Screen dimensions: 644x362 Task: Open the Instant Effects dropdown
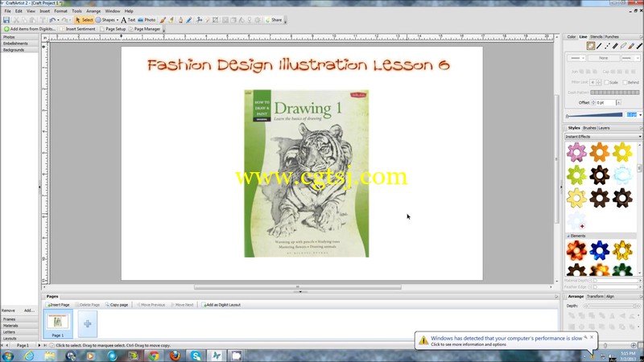point(602,136)
